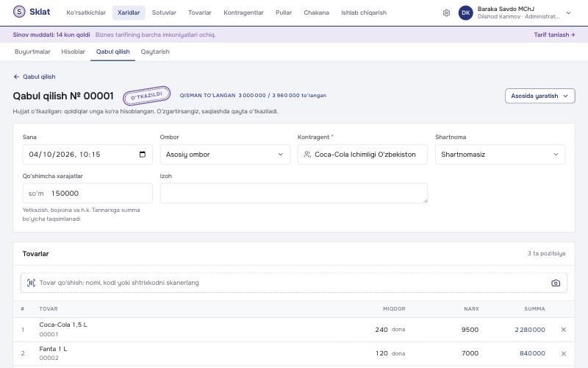The image size is (588, 368).
Task: Click the barcode scanner icon
Action: click(x=31, y=283)
